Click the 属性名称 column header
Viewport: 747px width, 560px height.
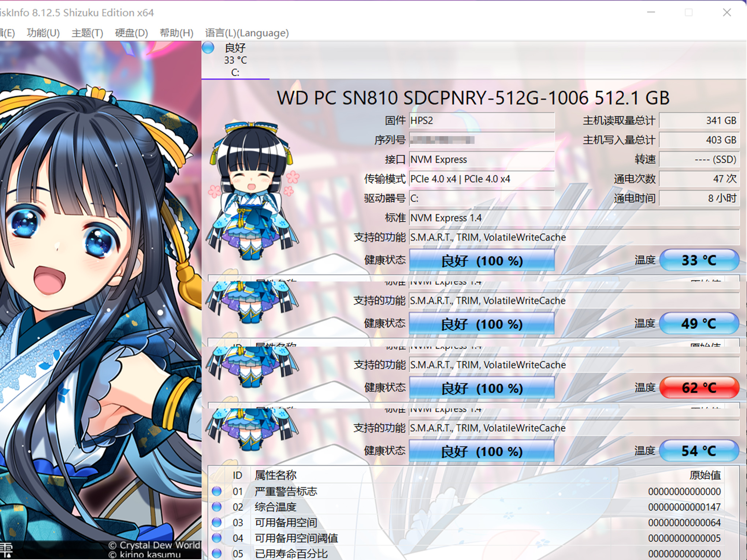point(275,475)
